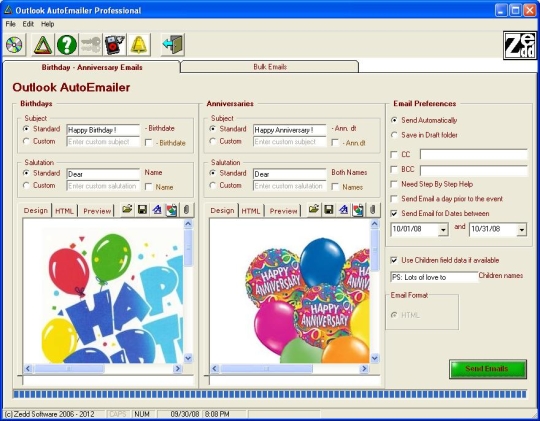Switch Anniversaries editor to Preview tab
Viewport: 540px width, 421px height.
click(x=283, y=211)
